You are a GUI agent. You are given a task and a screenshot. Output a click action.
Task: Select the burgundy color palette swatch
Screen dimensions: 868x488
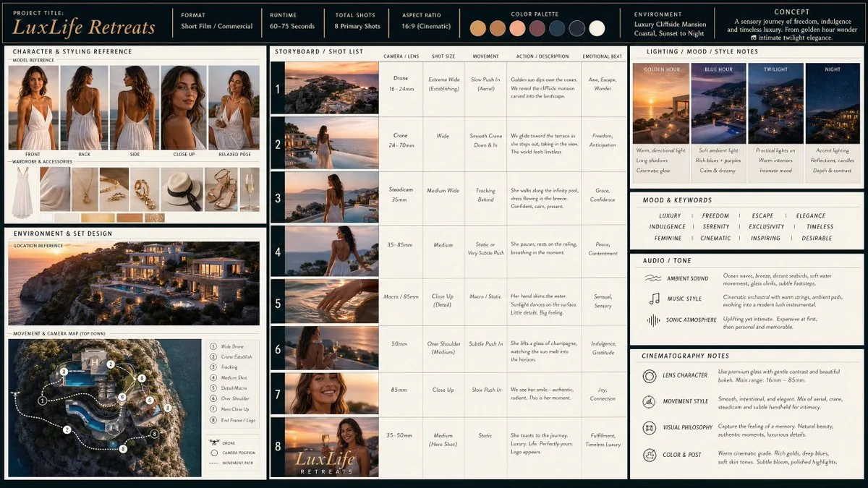point(537,28)
